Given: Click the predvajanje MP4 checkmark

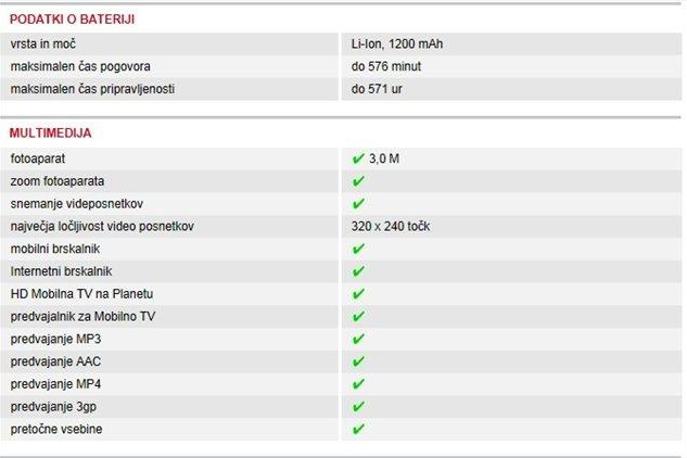Looking at the screenshot, I should (x=358, y=384).
